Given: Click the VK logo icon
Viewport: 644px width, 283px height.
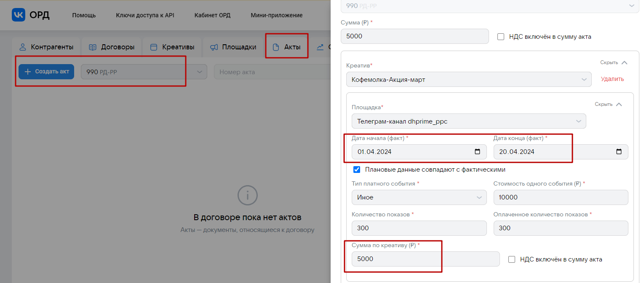Looking at the screenshot, I should pos(19,15).
